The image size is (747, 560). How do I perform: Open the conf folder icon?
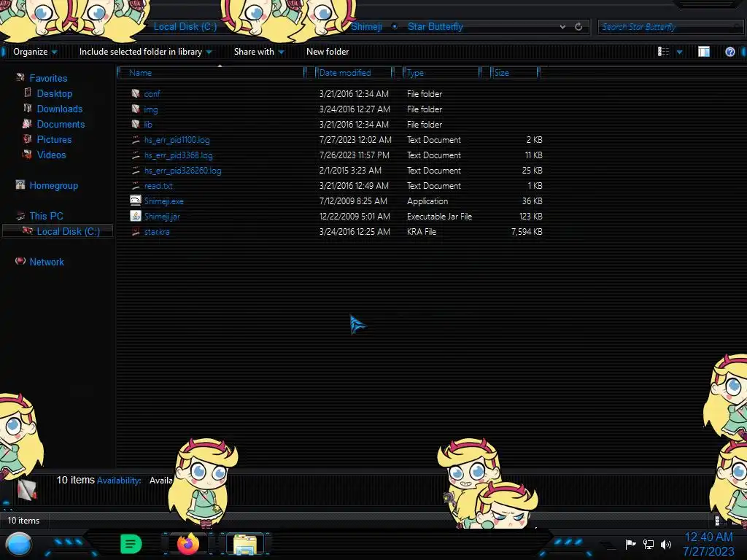136,94
